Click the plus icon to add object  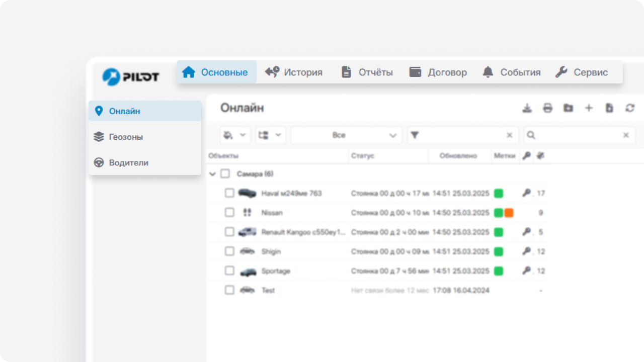[x=589, y=108]
